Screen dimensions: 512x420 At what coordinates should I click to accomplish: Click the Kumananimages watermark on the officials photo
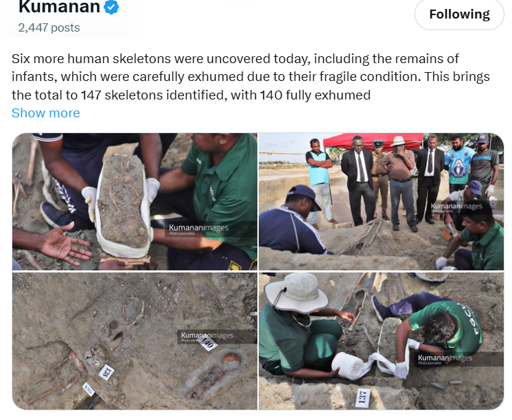pos(456,207)
